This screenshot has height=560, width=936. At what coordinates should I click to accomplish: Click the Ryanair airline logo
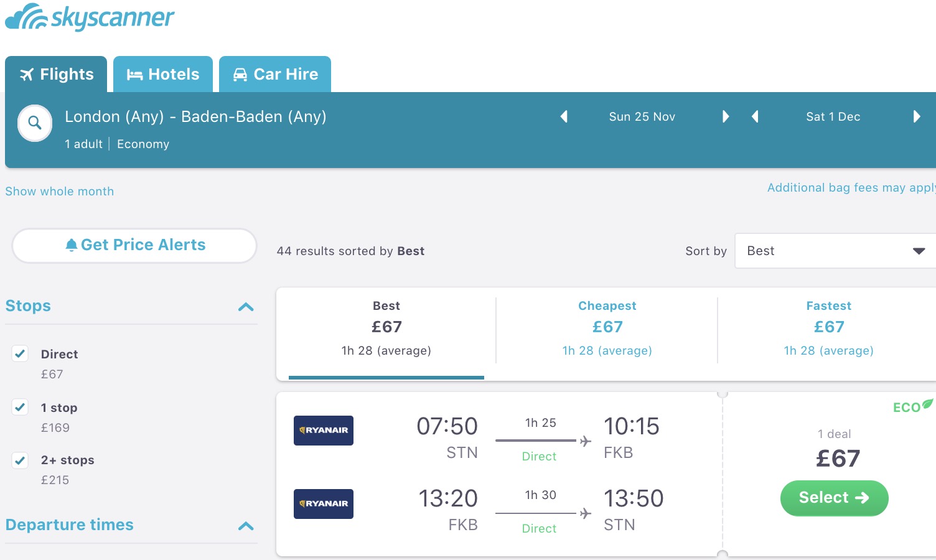click(x=323, y=430)
